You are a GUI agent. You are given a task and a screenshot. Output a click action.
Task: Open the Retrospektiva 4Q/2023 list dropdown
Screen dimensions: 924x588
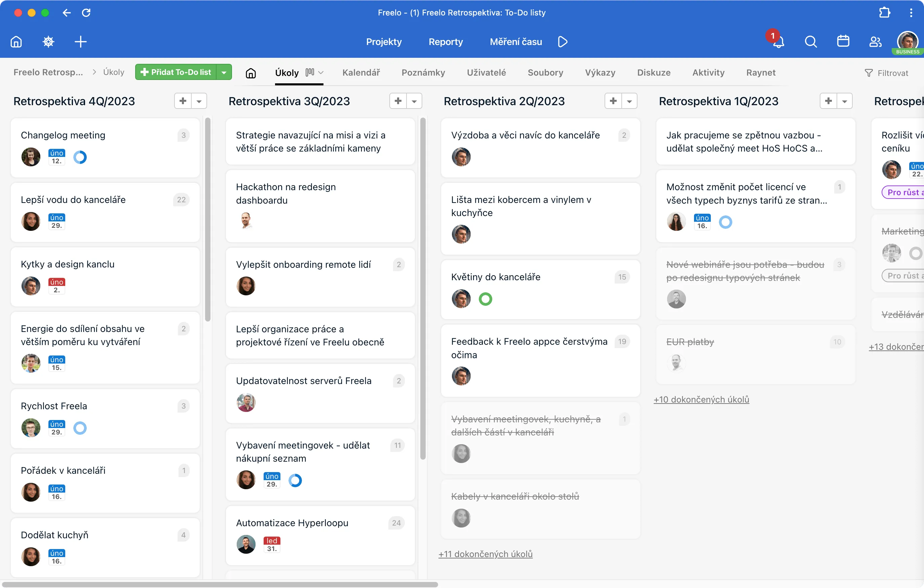(199, 101)
